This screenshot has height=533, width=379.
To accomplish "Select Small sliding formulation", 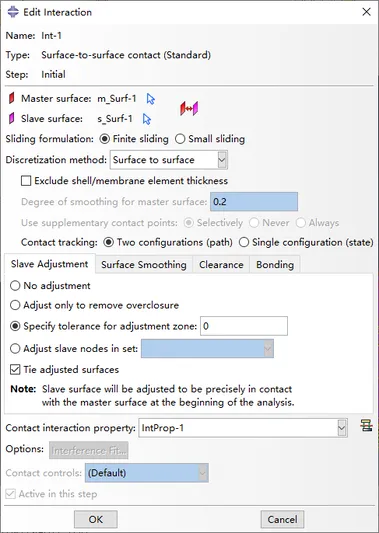I will coord(210,139).
